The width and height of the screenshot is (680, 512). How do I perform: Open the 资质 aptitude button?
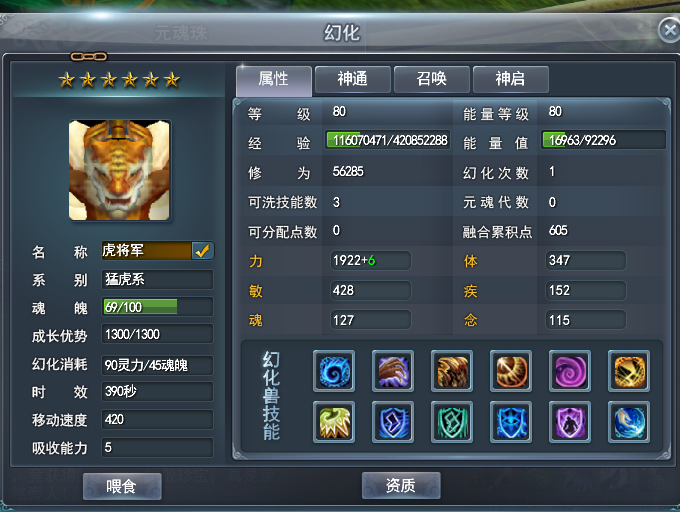(401, 485)
